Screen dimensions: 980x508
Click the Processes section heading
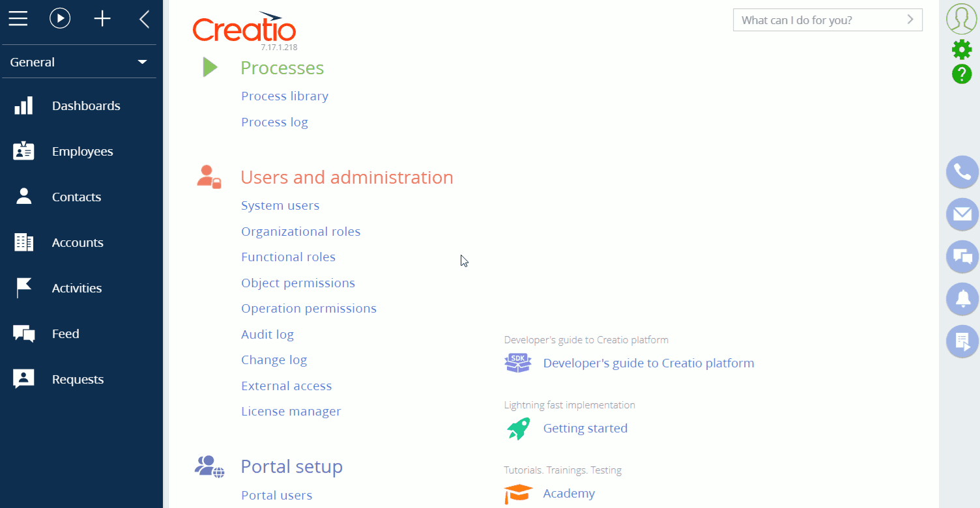pos(282,68)
